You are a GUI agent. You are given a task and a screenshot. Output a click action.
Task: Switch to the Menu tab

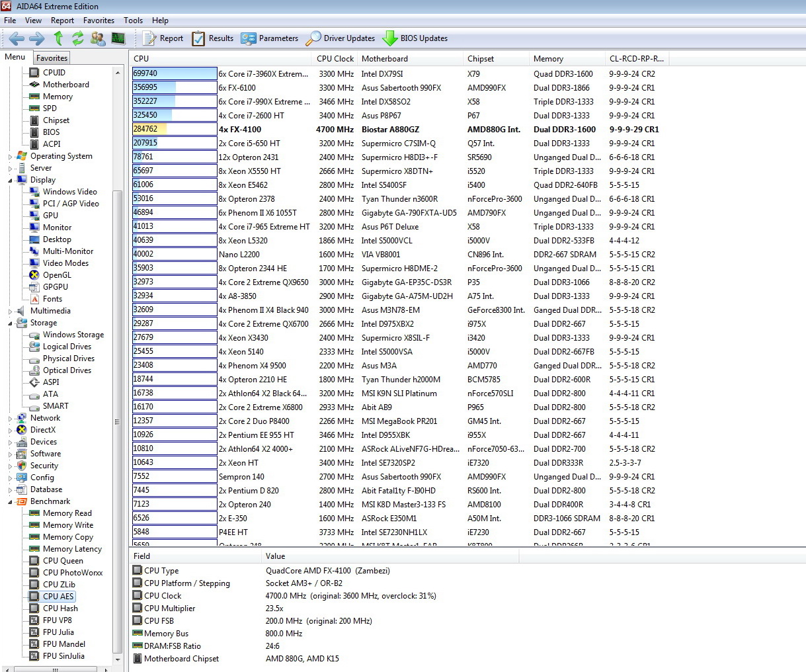[x=15, y=57]
